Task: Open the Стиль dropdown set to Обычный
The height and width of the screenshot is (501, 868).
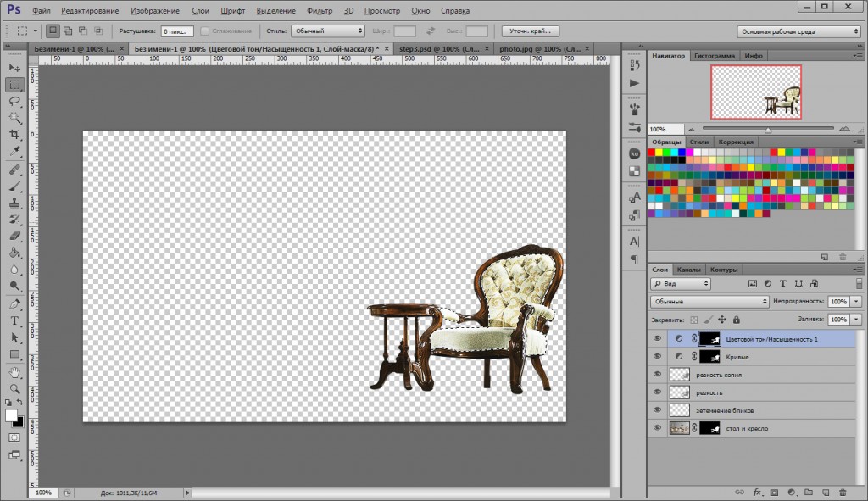Action: click(328, 31)
